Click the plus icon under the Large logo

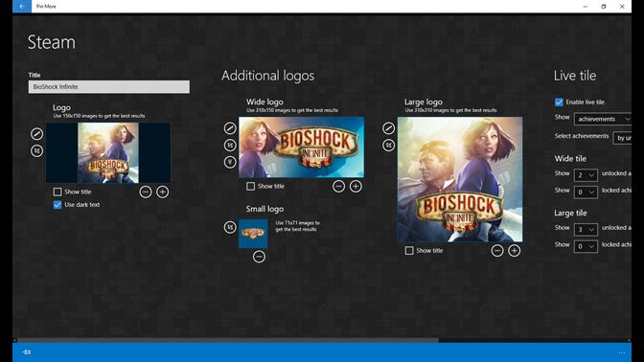(x=515, y=250)
